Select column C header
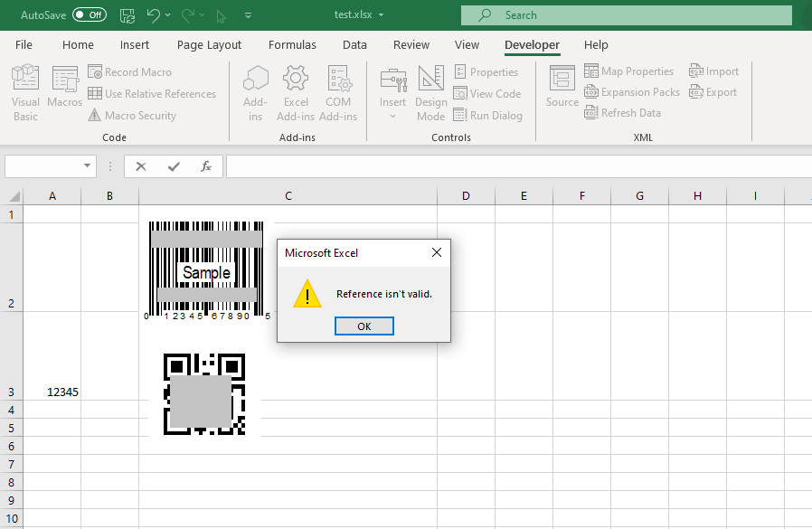The height and width of the screenshot is (529, 812). [x=288, y=196]
